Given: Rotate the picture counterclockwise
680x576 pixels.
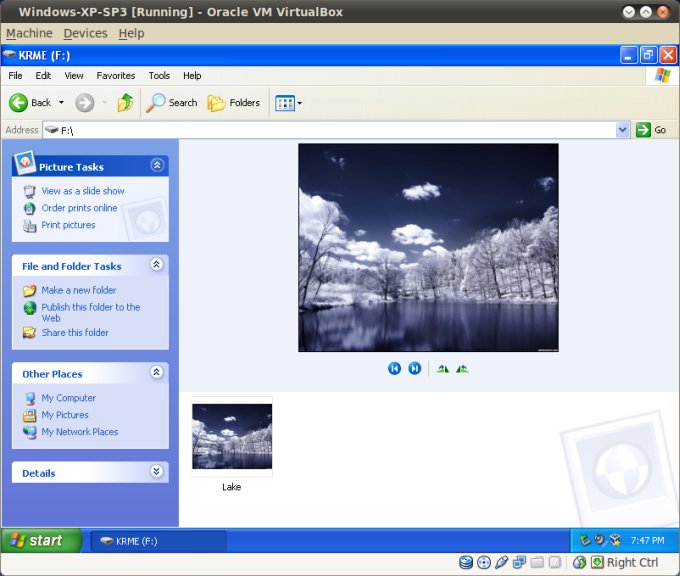Looking at the screenshot, I should tap(462, 368).
